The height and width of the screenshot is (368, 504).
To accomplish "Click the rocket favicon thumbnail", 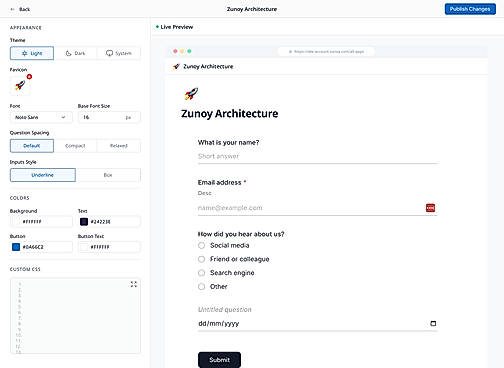I will point(20,86).
